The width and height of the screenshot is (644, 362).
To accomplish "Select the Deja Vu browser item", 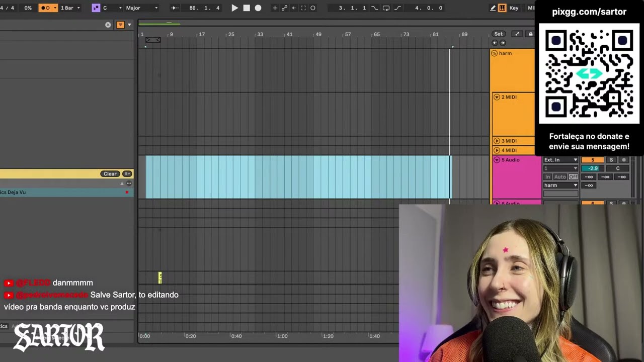I will pos(66,192).
